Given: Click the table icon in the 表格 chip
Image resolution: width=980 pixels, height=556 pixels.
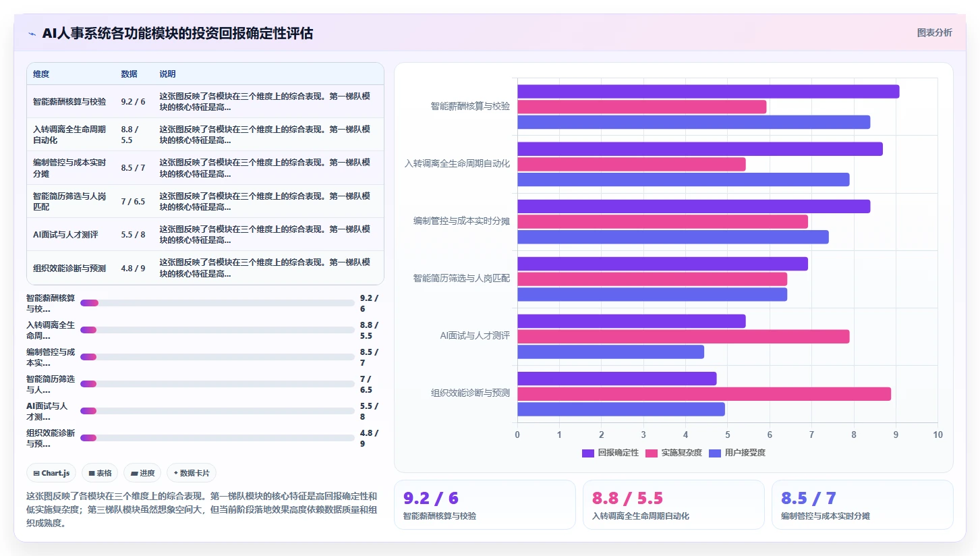Looking at the screenshot, I should pos(91,473).
